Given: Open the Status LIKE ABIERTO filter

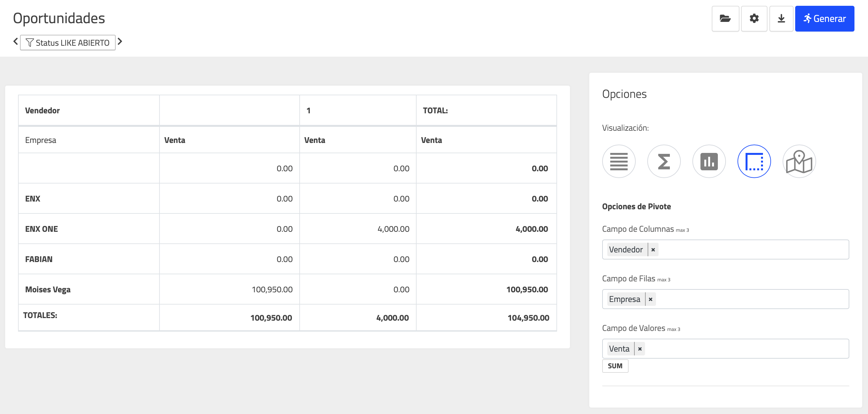Looking at the screenshot, I should tap(68, 43).
